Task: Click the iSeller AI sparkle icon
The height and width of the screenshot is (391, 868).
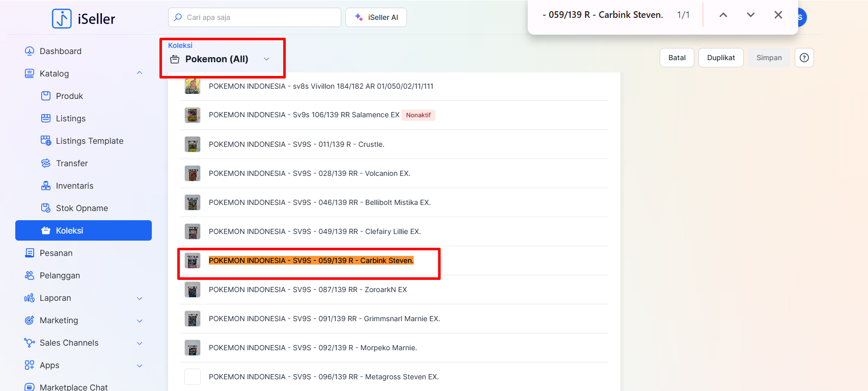Action: 359,17
